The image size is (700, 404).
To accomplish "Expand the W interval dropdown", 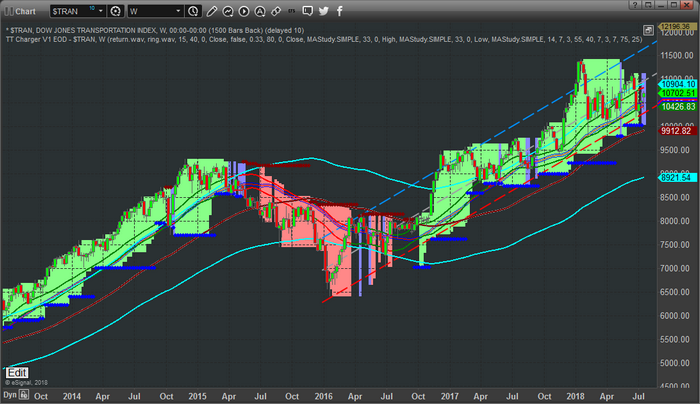I will [x=178, y=11].
